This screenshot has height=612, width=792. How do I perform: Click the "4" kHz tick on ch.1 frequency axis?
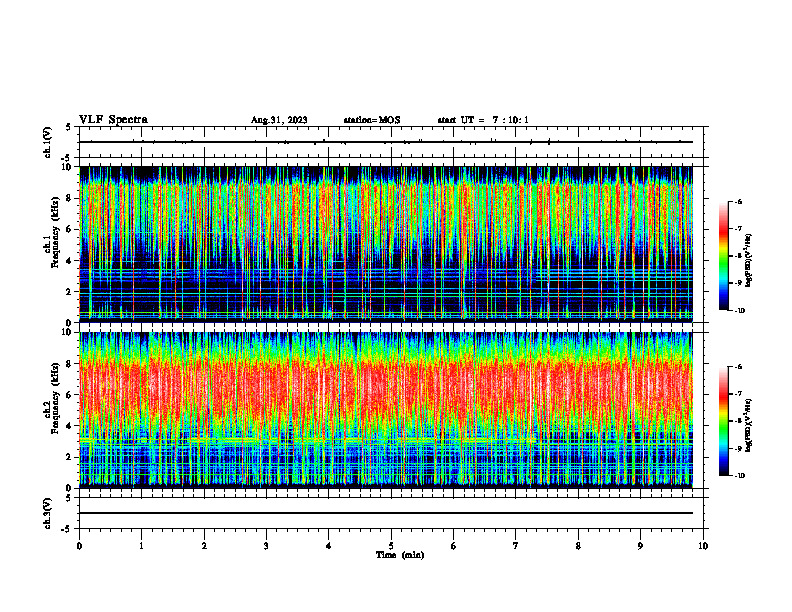pos(70,261)
